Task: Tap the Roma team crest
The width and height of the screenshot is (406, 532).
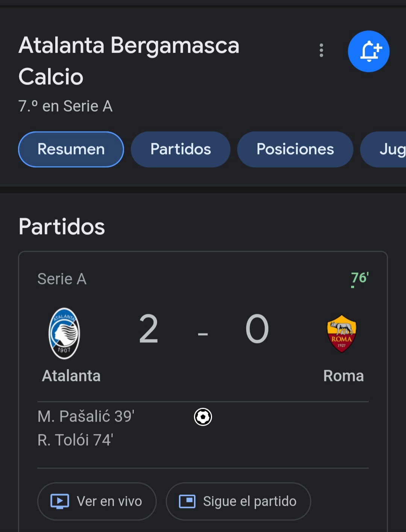Action: click(341, 334)
